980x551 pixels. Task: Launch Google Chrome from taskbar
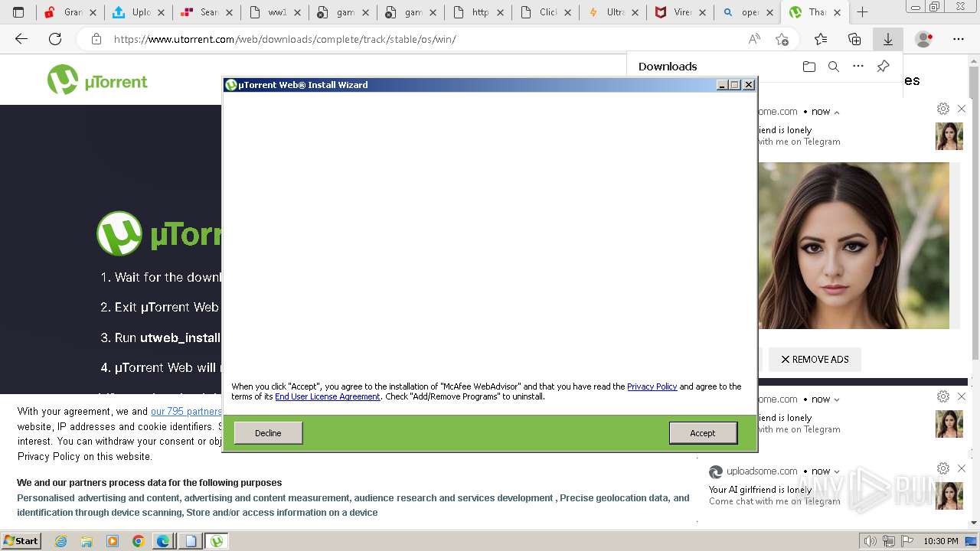(139, 541)
